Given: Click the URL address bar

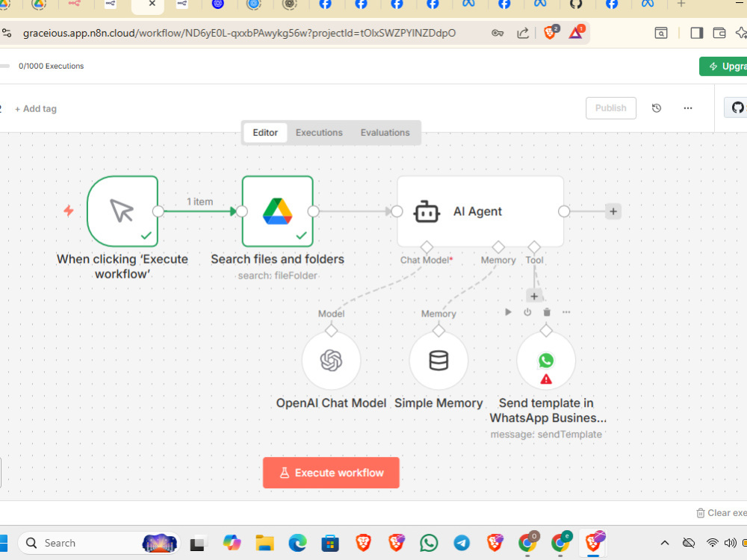Looking at the screenshot, I should (x=239, y=33).
